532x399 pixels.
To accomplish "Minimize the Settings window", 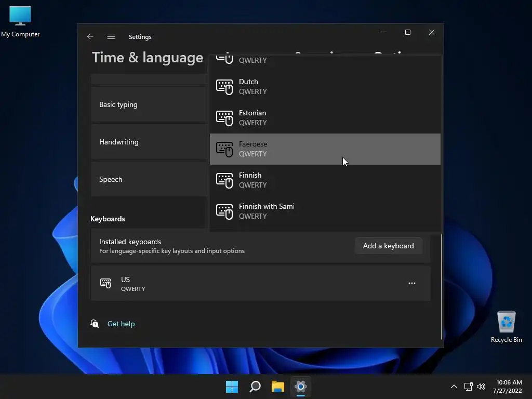I will (384, 32).
